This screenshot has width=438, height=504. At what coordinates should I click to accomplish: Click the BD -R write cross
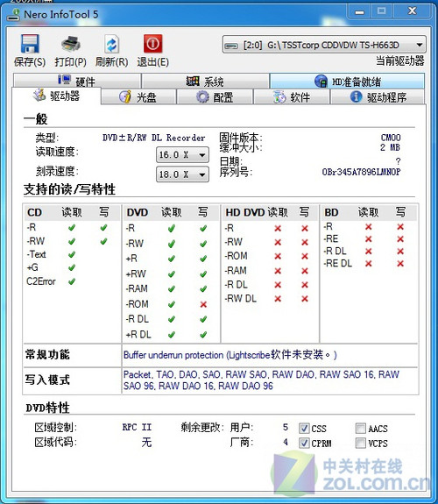coord(400,227)
